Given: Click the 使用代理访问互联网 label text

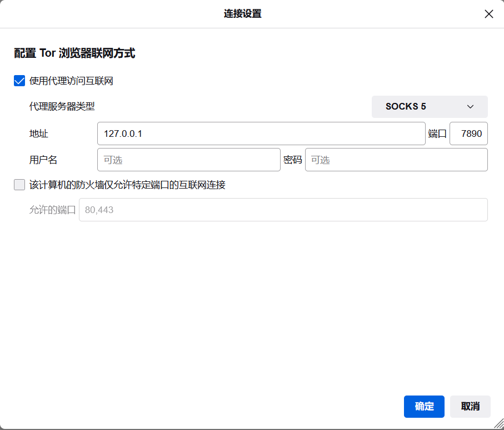Looking at the screenshot, I should (71, 81).
